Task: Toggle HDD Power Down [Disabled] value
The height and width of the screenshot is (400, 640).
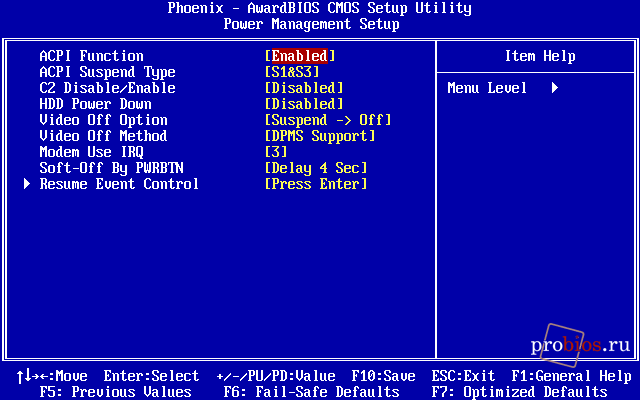Action: [304, 104]
